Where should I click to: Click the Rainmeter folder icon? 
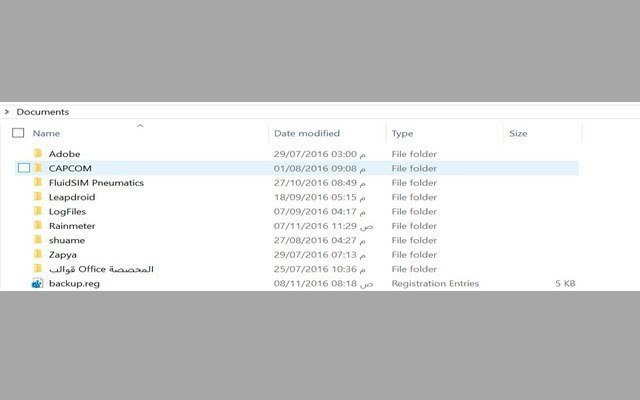(x=38, y=225)
